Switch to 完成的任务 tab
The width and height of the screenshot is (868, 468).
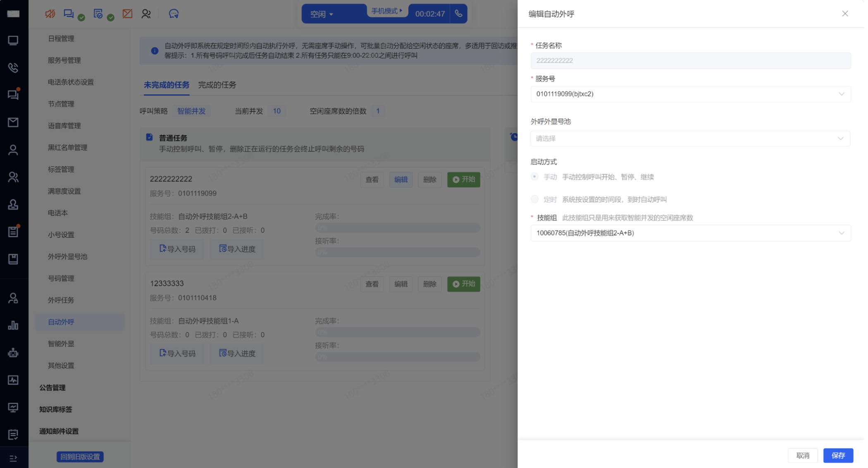click(x=217, y=85)
